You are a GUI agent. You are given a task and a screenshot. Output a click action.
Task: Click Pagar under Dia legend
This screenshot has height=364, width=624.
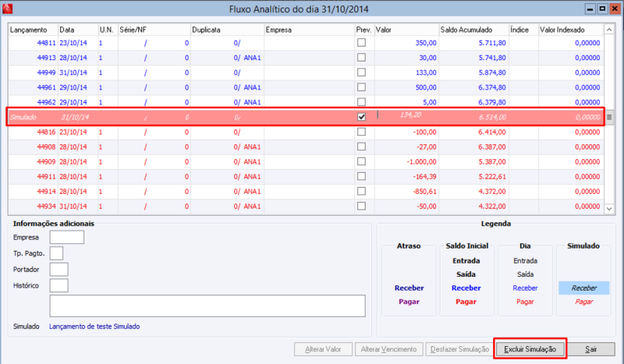click(525, 302)
